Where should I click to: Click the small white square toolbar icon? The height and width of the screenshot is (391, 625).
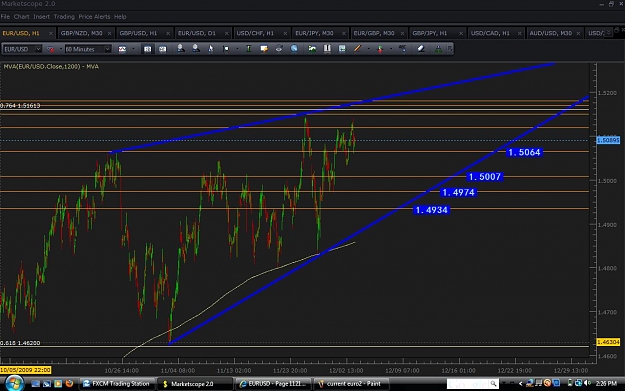tap(226, 49)
